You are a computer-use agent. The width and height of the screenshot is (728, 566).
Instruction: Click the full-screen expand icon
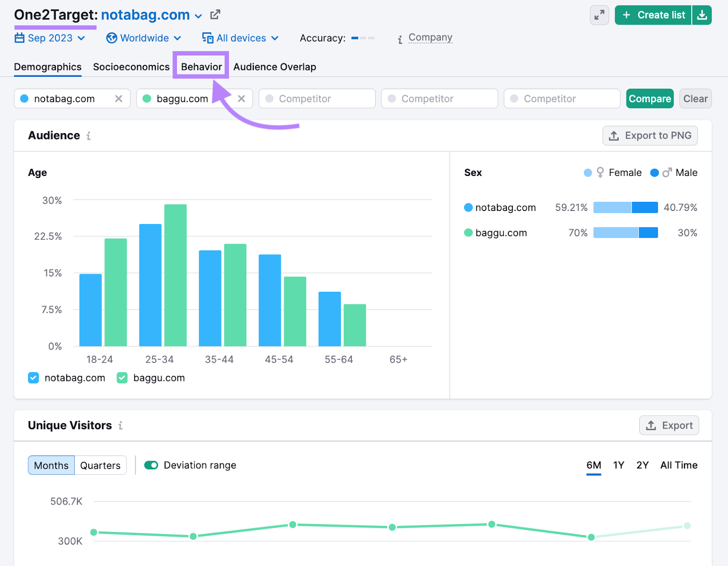599,15
